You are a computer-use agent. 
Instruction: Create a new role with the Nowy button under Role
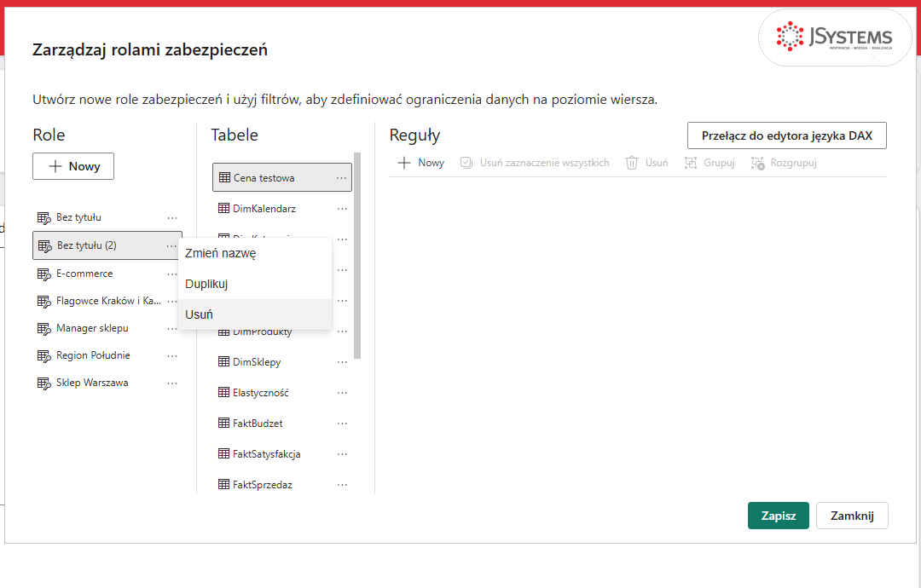click(x=73, y=166)
